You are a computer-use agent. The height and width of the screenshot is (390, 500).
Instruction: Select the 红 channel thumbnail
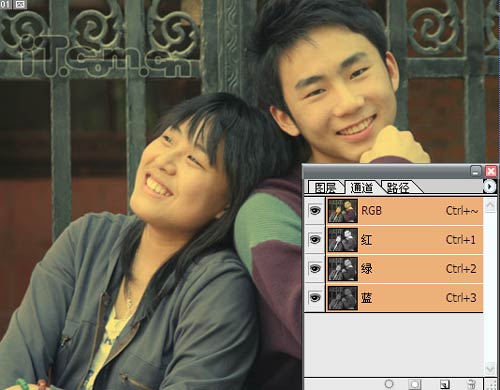click(343, 240)
